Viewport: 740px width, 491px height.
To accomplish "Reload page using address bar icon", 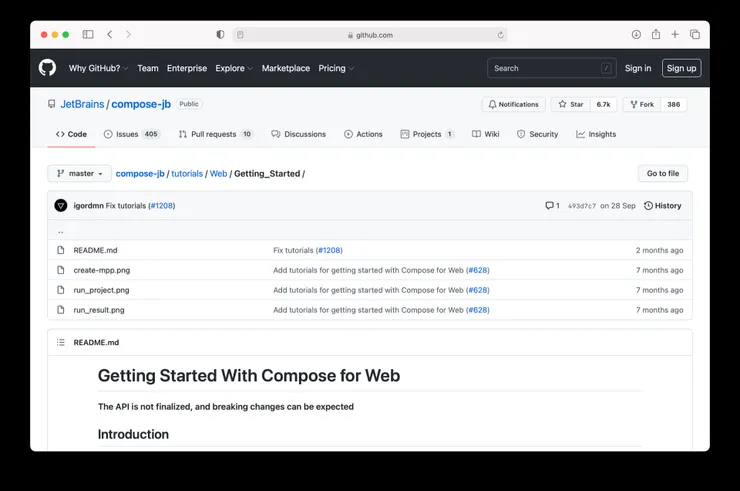I will point(500,35).
